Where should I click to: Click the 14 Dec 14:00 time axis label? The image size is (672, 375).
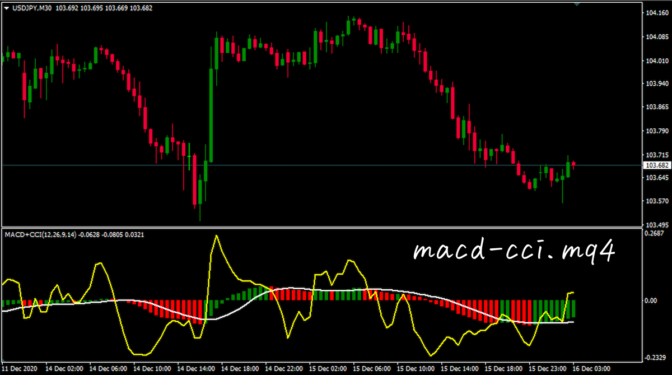coord(196,369)
